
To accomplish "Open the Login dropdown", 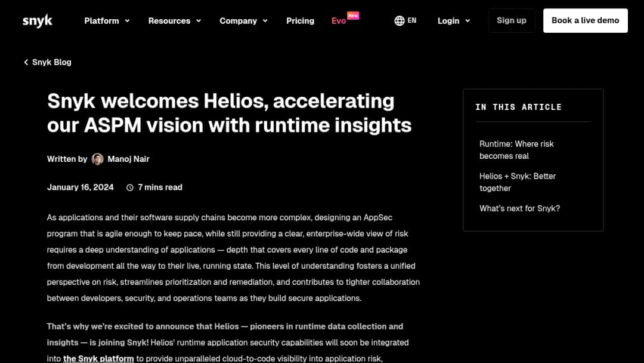I will [453, 20].
